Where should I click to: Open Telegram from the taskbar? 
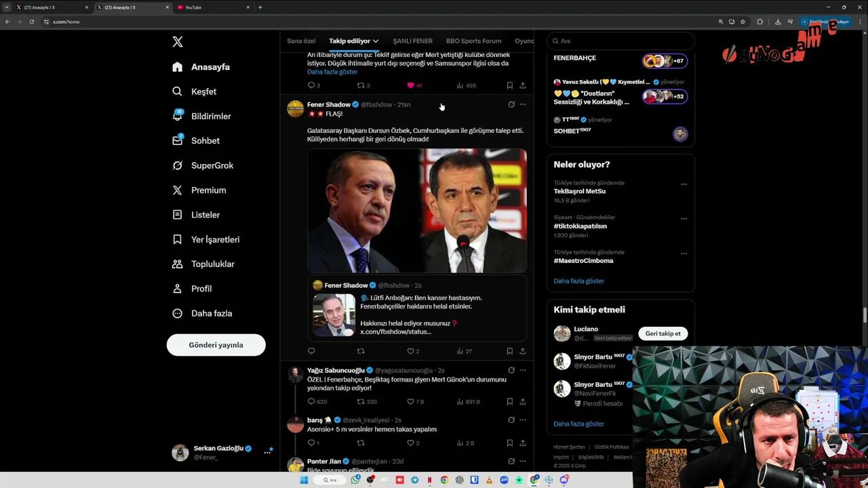tap(414, 480)
